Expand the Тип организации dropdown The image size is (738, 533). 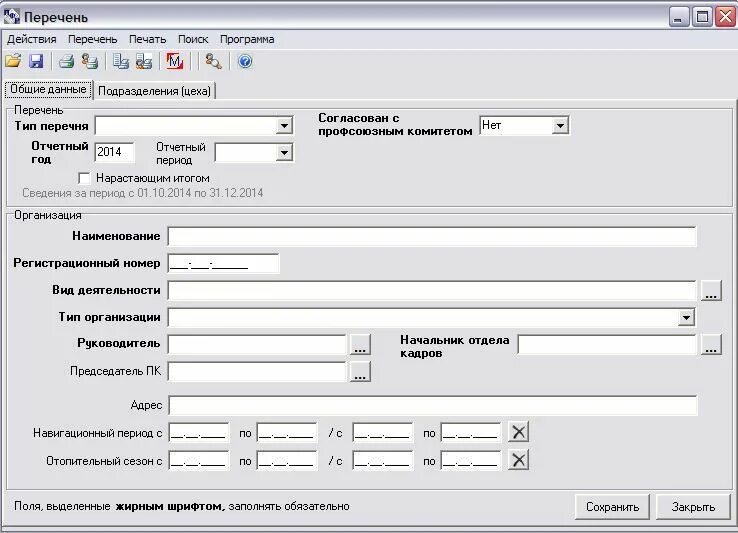pos(686,317)
